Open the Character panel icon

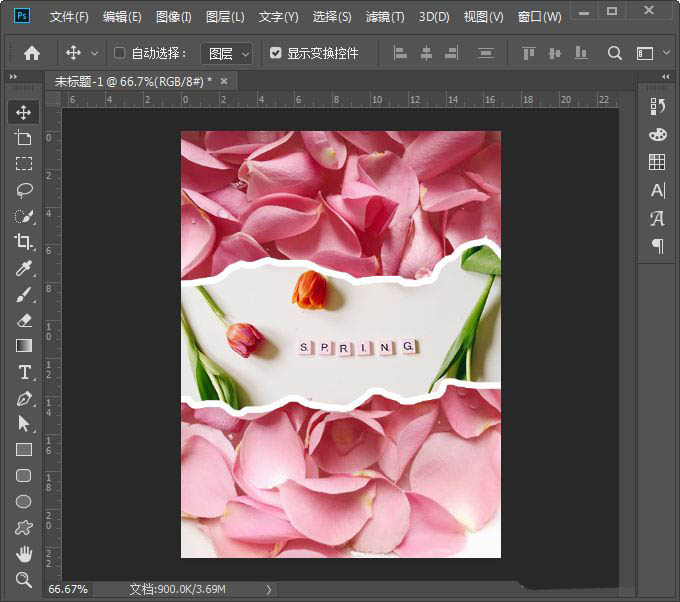(x=657, y=190)
